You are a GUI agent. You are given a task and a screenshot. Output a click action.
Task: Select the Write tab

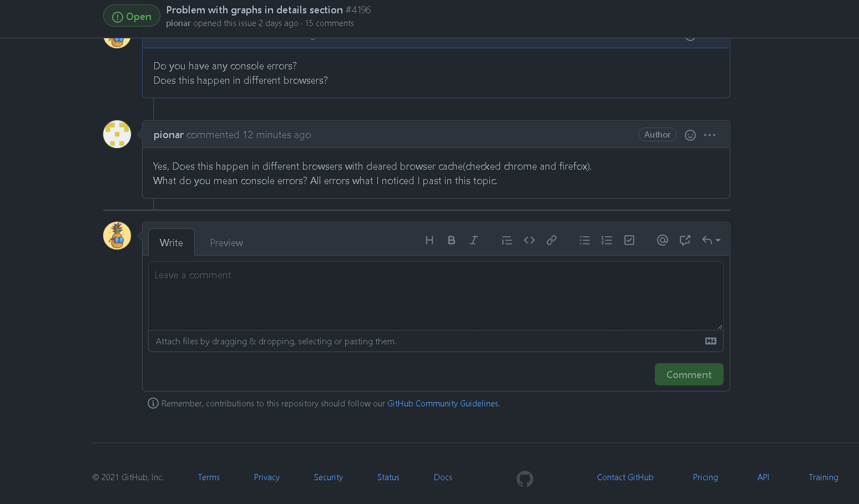coord(171,242)
